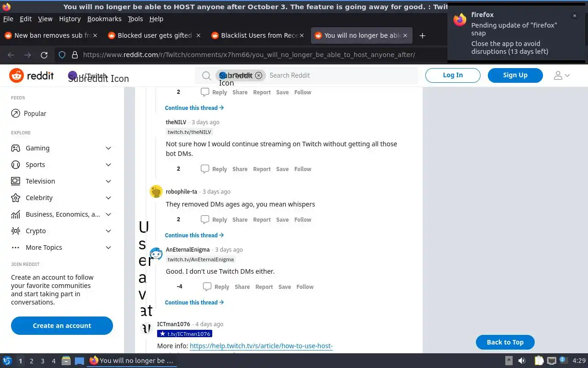The width and height of the screenshot is (588, 368).
Task: Open the help.twitch.tv article link
Action: [261, 346]
